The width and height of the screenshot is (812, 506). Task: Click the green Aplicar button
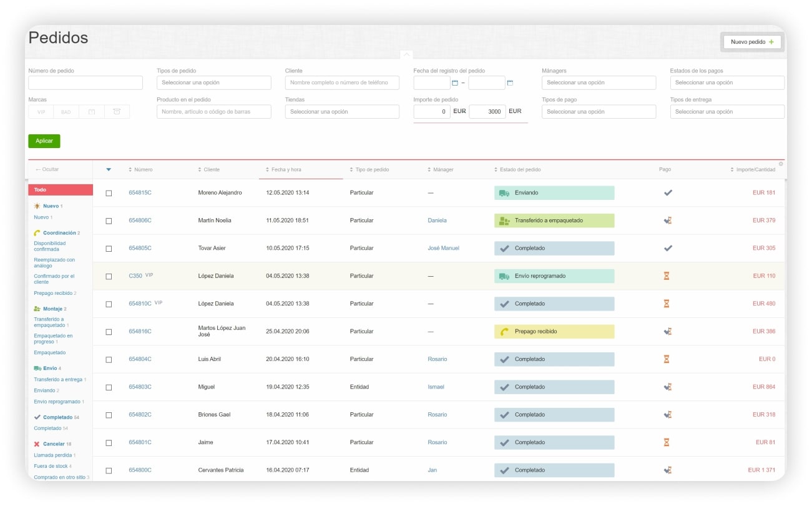click(x=44, y=141)
